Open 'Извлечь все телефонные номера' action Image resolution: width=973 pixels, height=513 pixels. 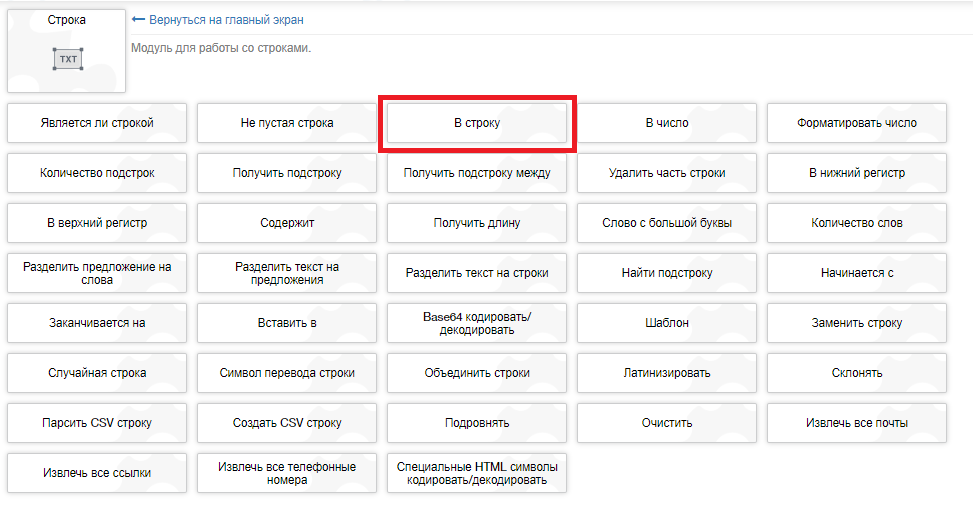(287, 473)
